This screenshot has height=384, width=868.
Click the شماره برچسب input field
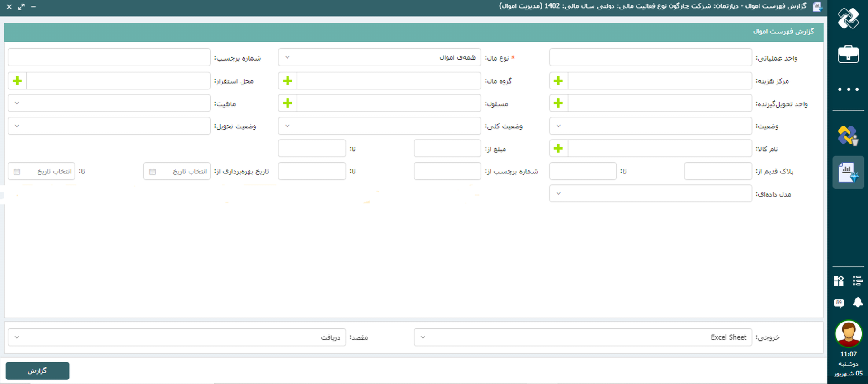coord(108,58)
